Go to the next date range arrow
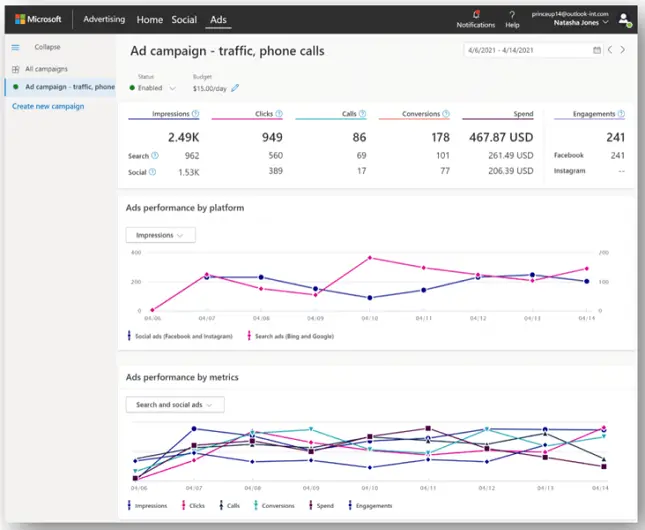Viewport: 645px width, 530px height. tap(623, 49)
